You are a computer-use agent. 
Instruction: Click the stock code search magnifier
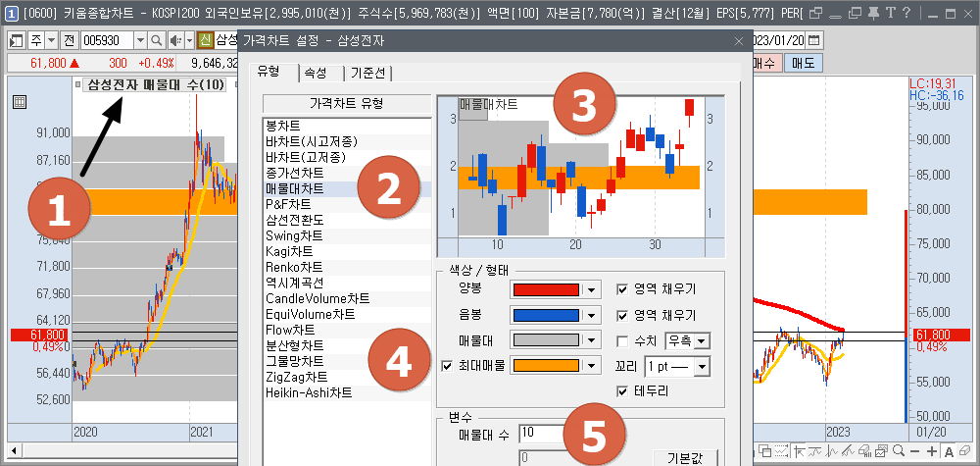click(155, 40)
